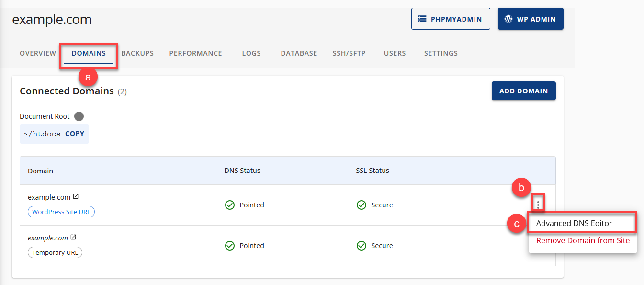
Task: Click the green Pointed checkmark for temporary URL
Action: (x=230, y=245)
